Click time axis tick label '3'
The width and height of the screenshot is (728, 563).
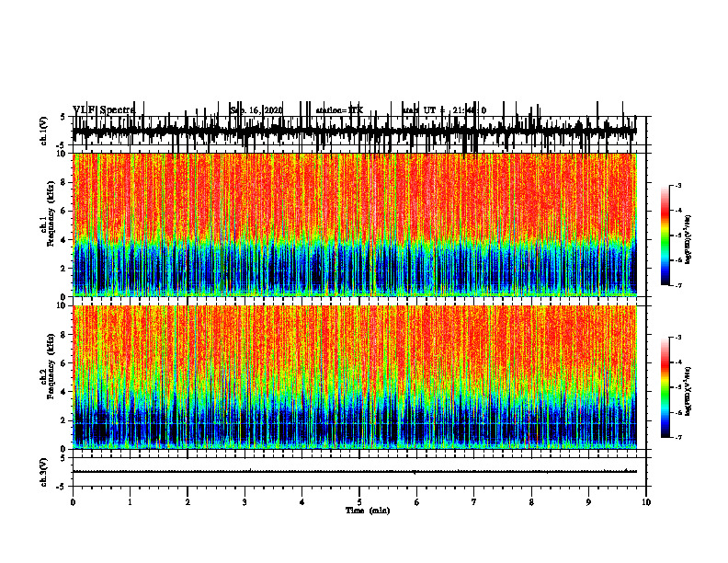tap(245, 502)
